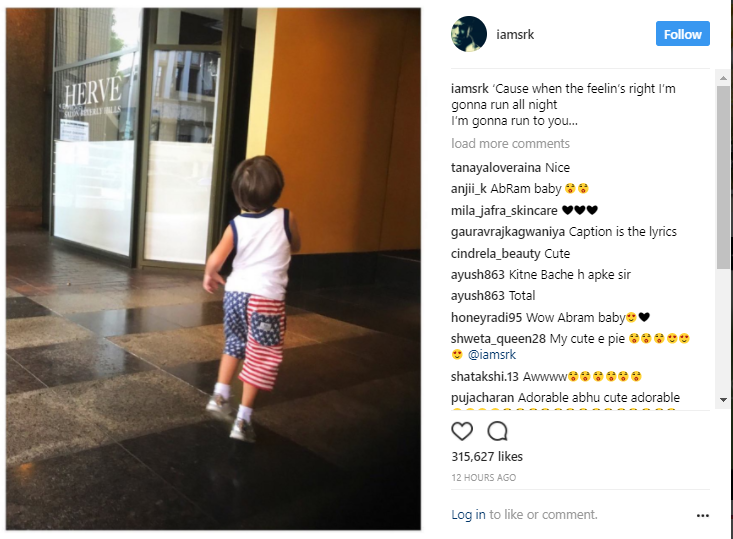Image resolution: width=733 pixels, height=539 pixels.
Task: Click the Log in link
Action: click(x=468, y=515)
